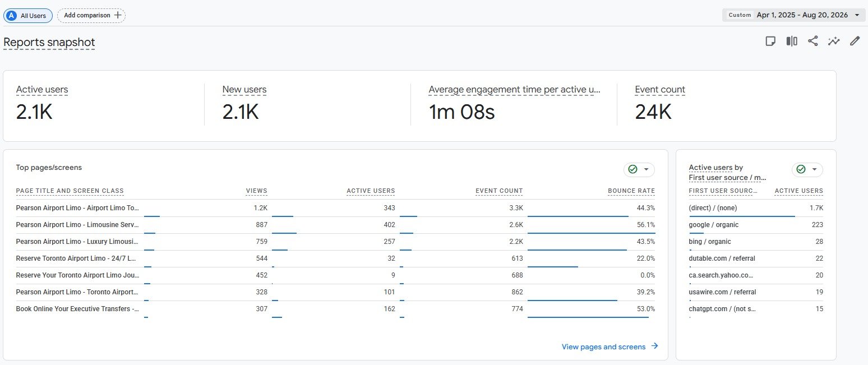Select Reserve Your Toronto Airport Limo Jou… row
The image size is (868, 365).
coord(335,275)
